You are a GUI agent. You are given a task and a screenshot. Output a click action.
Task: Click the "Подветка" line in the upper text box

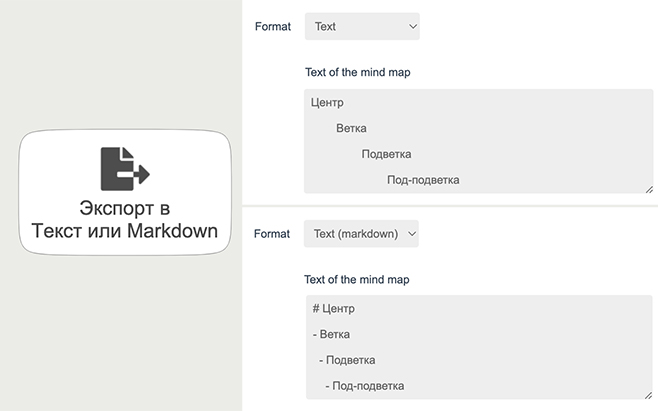[x=386, y=154]
